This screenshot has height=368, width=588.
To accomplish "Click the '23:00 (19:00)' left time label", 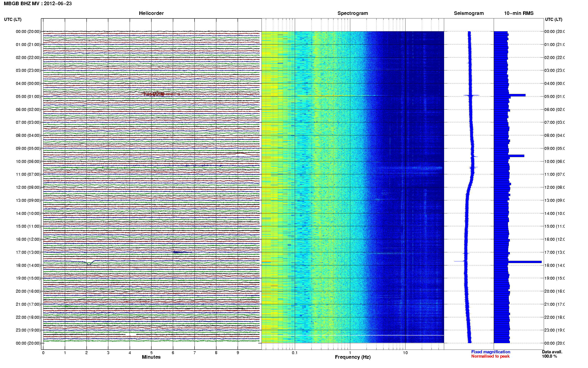I will click(x=28, y=330).
